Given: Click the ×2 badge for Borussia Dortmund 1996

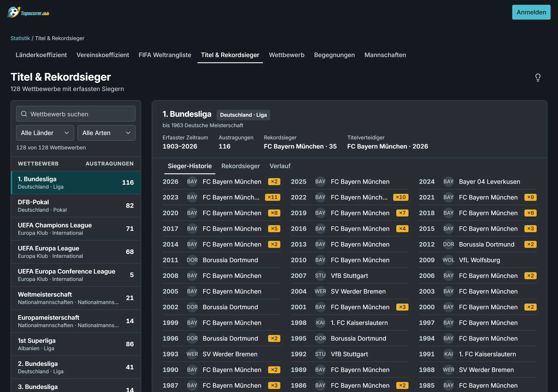Looking at the screenshot, I should (274, 338).
